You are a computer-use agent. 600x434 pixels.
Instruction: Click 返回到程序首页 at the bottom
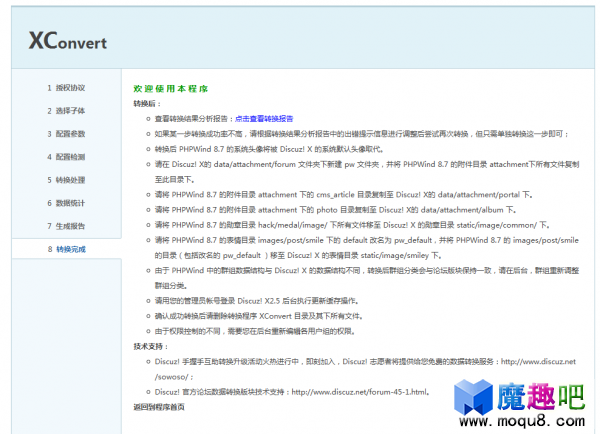(x=159, y=407)
